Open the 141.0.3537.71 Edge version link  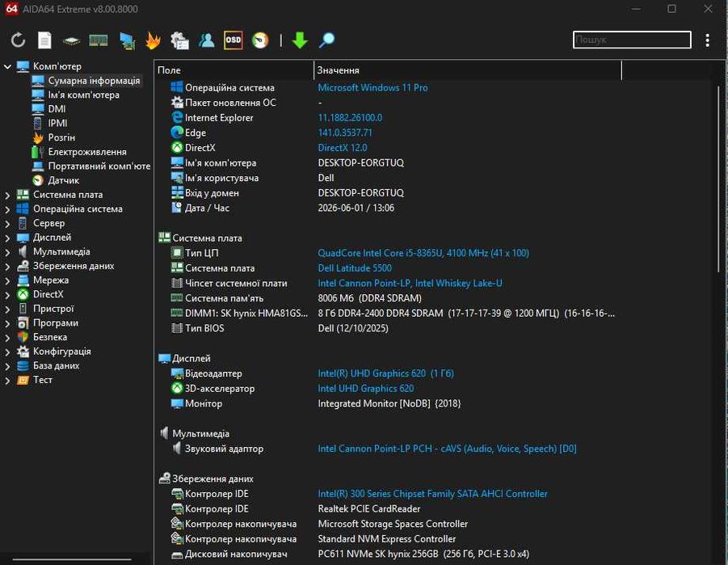345,133
